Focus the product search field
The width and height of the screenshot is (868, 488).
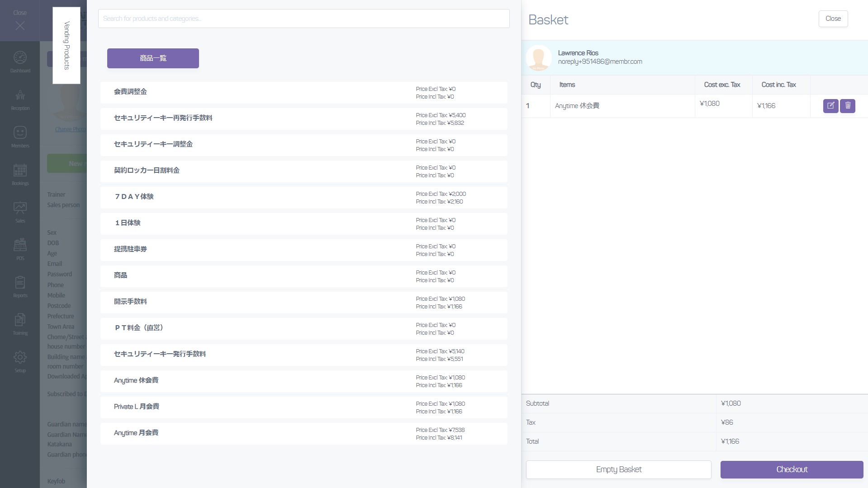point(304,19)
